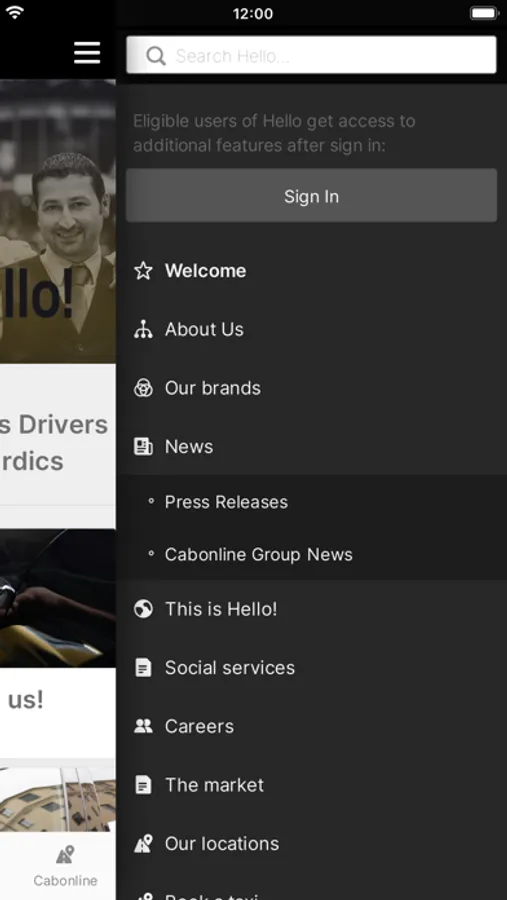
Task: Tap the building photo thumbnail
Action: 57,799
